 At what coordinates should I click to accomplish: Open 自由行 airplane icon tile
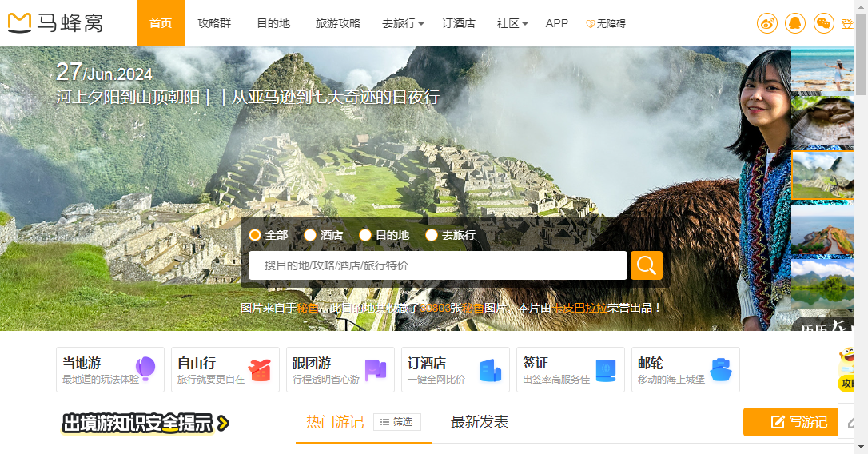225,369
